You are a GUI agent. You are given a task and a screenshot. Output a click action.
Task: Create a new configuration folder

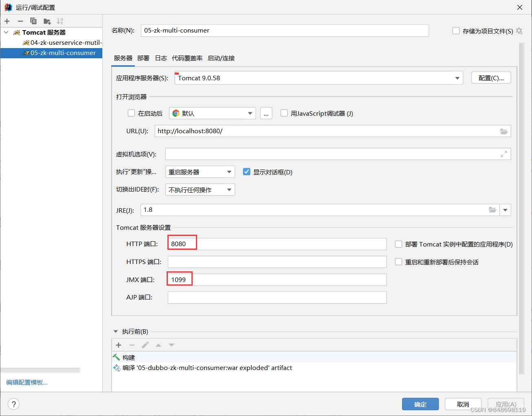click(47, 21)
